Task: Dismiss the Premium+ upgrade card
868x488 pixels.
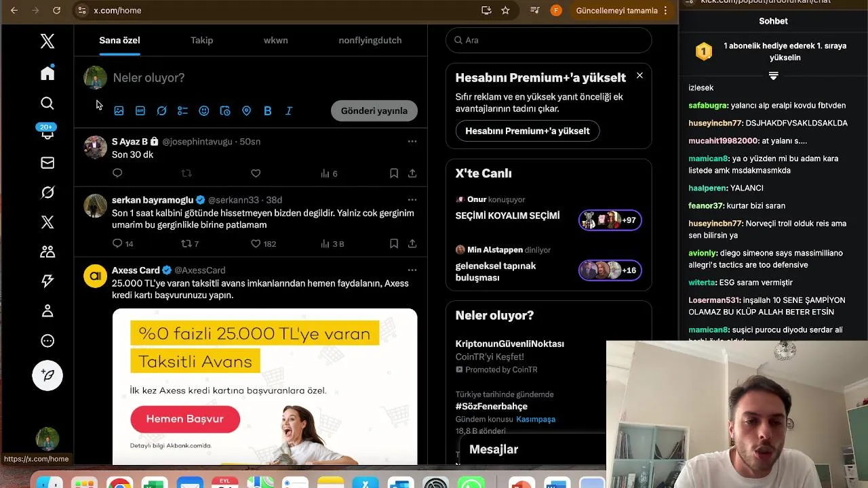Action: pyautogui.click(x=639, y=75)
